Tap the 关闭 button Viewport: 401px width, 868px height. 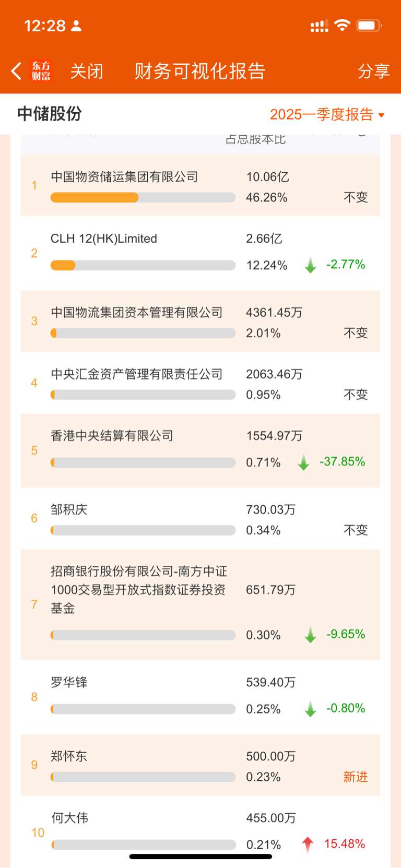pyautogui.click(x=87, y=71)
